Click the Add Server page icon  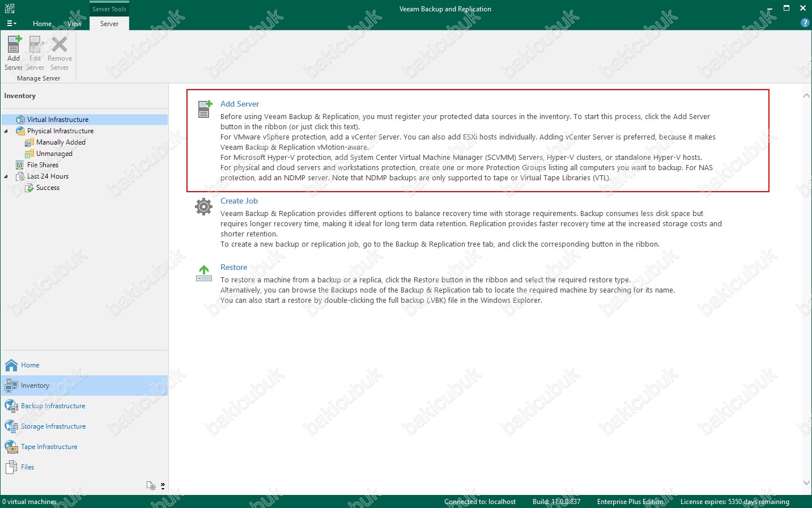[x=205, y=108]
